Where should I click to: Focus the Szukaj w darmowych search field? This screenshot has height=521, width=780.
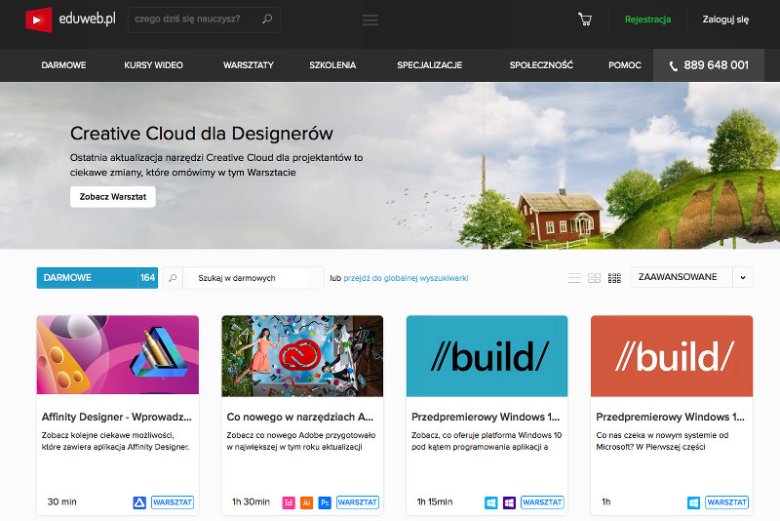253,278
